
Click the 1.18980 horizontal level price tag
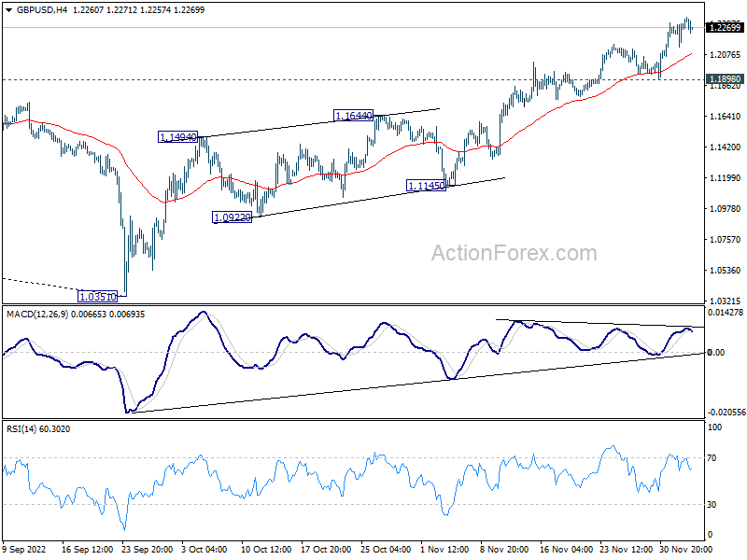pos(726,79)
